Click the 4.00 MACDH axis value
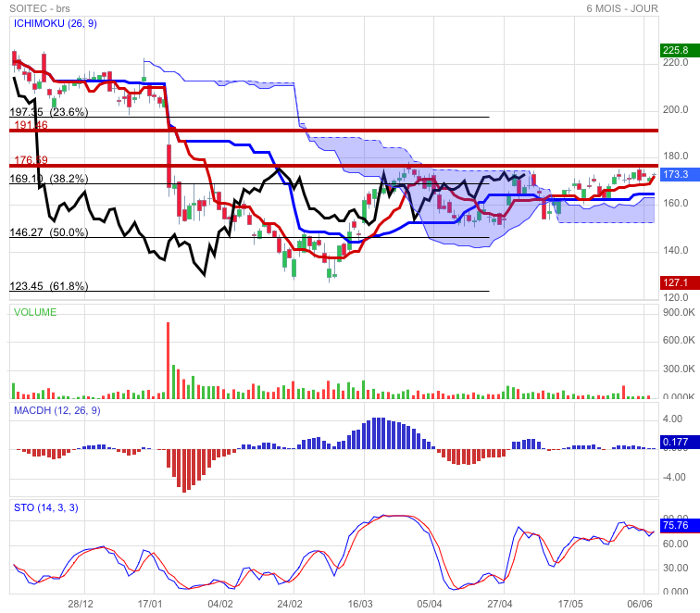The image size is (700, 613). pos(672,419)
